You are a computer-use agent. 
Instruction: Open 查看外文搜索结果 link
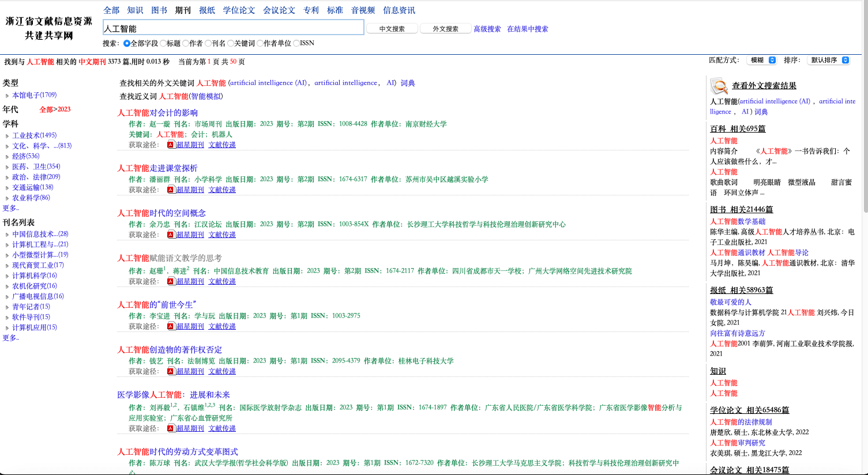pyautogui.click(x=764, y=86)
